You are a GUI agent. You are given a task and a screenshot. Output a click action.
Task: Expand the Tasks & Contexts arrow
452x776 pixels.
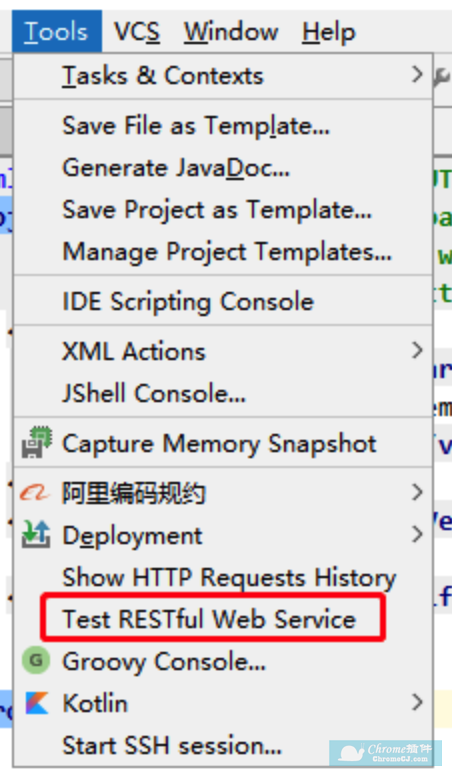[x=418, y=75]
